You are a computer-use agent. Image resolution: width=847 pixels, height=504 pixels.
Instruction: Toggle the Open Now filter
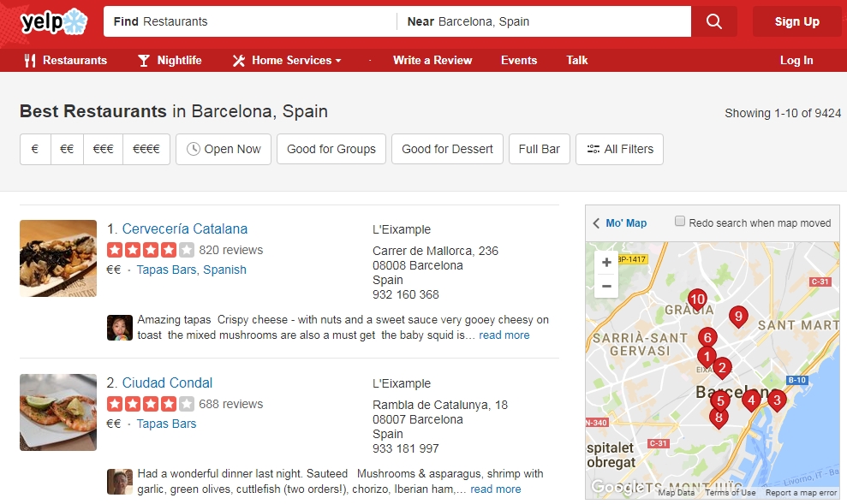tap(224, 149)
